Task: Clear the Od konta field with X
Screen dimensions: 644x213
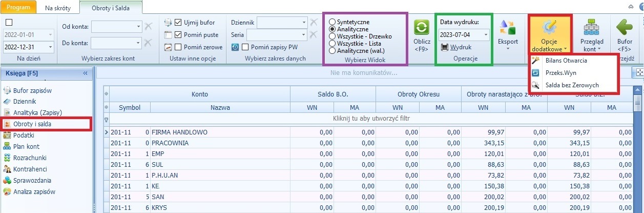Action: [148, 27]
